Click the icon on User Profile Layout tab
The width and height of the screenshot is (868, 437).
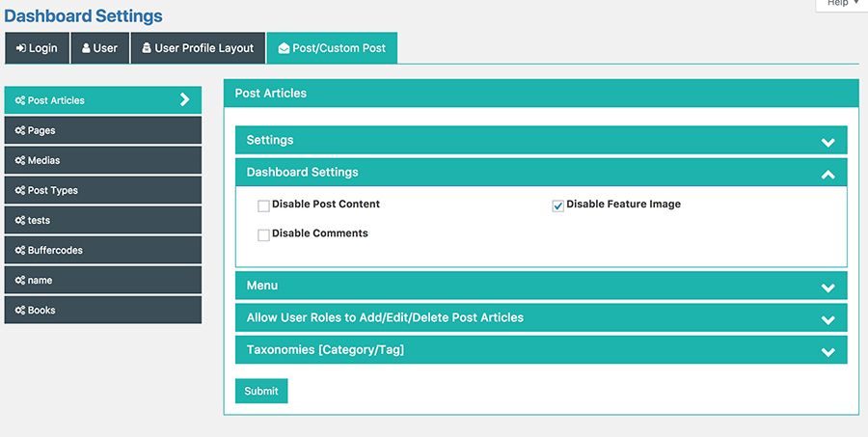tap(147, 48)
